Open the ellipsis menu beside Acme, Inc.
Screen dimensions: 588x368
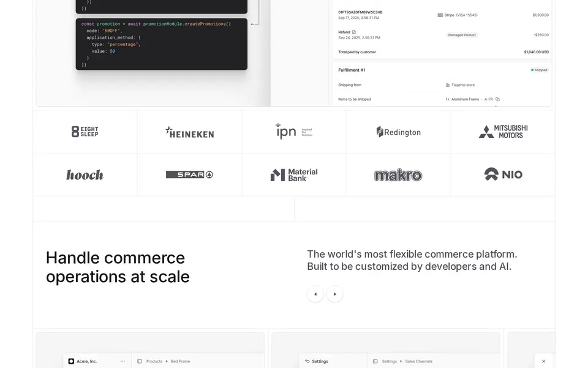click(123, 361)
